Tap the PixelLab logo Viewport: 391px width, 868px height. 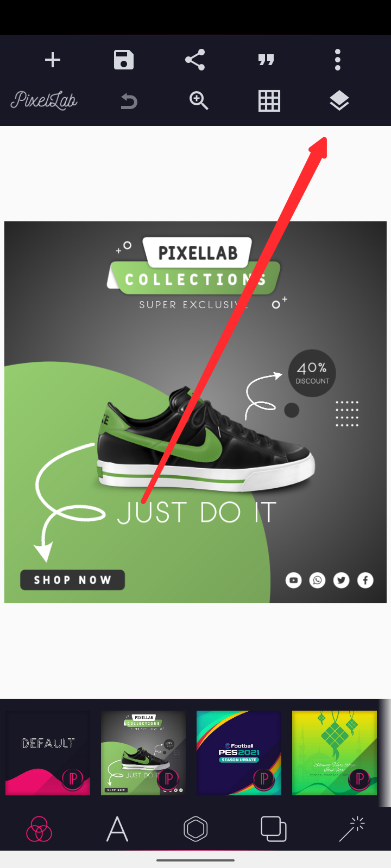[x=44, y=101]
